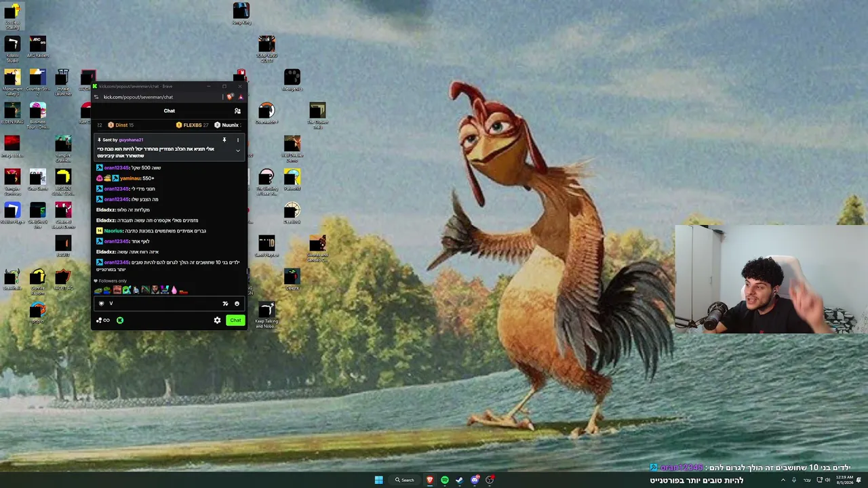Screen dimensions: 868x488
Task: Open the emote picker in chat input
Action: coord(237,304)
